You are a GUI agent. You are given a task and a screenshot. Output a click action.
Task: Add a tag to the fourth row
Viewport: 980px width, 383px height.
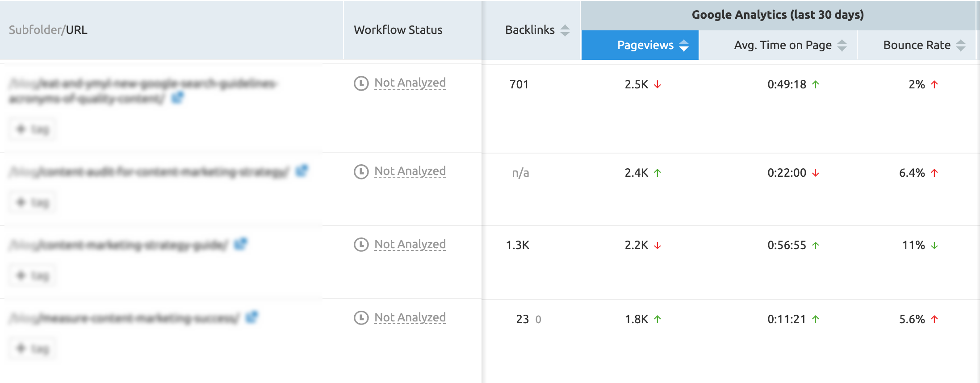coord(33,349)
